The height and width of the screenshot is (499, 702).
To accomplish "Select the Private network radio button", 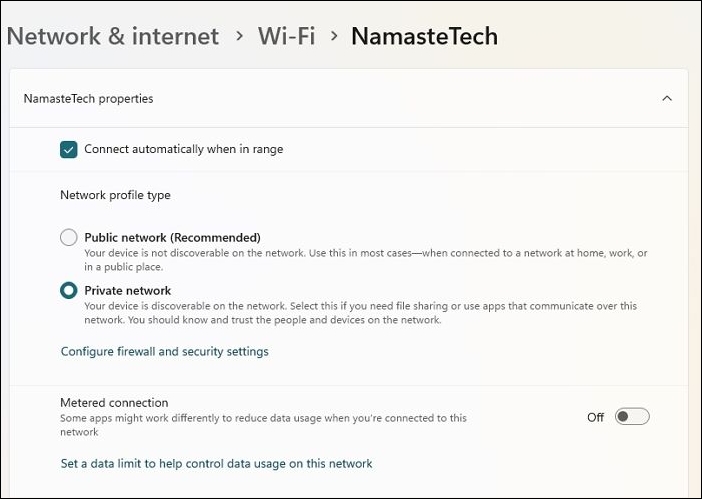I will [x=69, y=291].
